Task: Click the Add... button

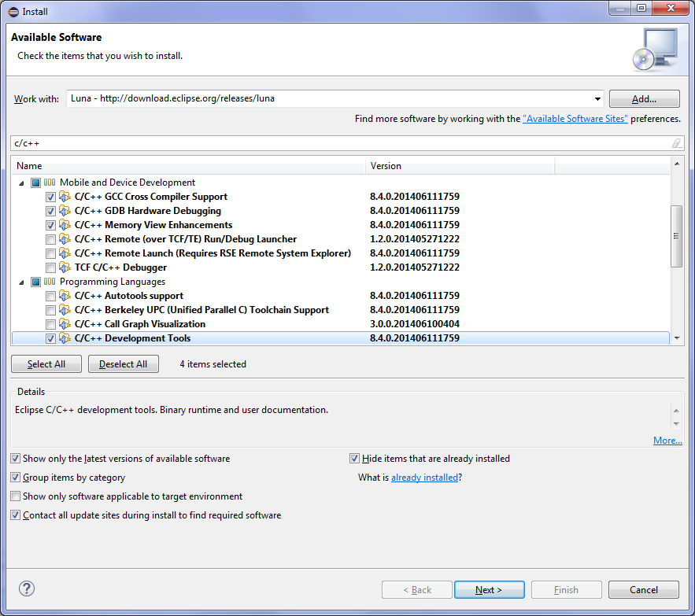Action: [x=644, y=99]
